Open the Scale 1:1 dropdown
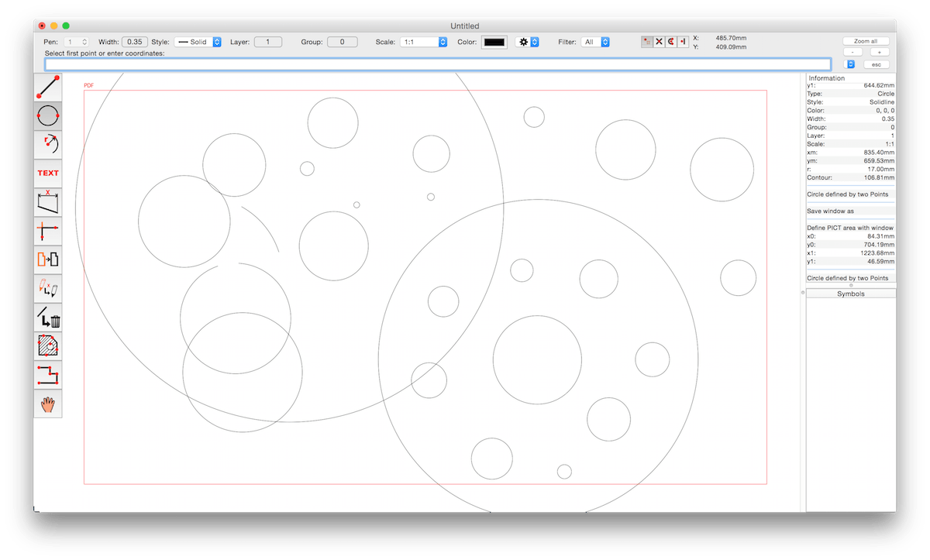Screen dimensions: 930x560 point(423,42)
